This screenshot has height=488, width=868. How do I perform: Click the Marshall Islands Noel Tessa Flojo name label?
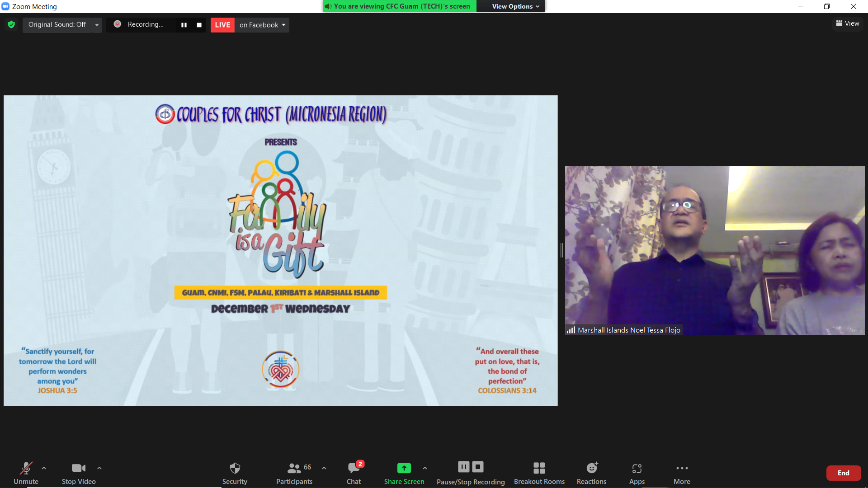629,330
